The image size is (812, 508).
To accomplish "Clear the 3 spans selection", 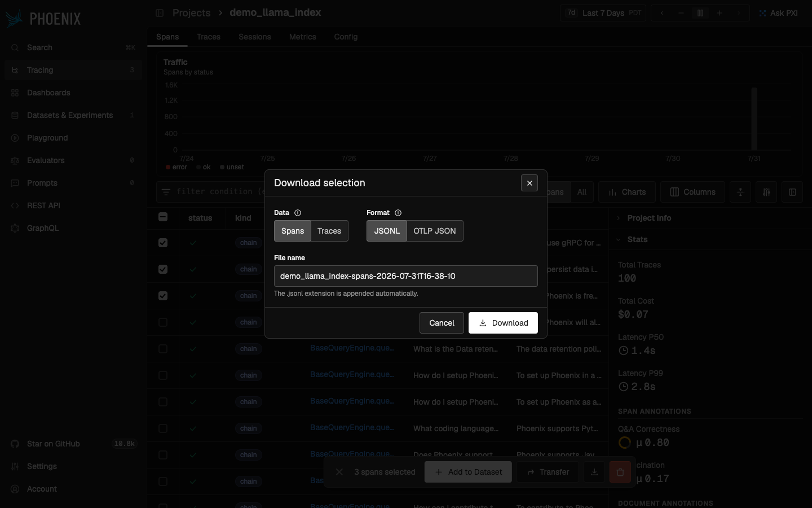I will 339,472.
